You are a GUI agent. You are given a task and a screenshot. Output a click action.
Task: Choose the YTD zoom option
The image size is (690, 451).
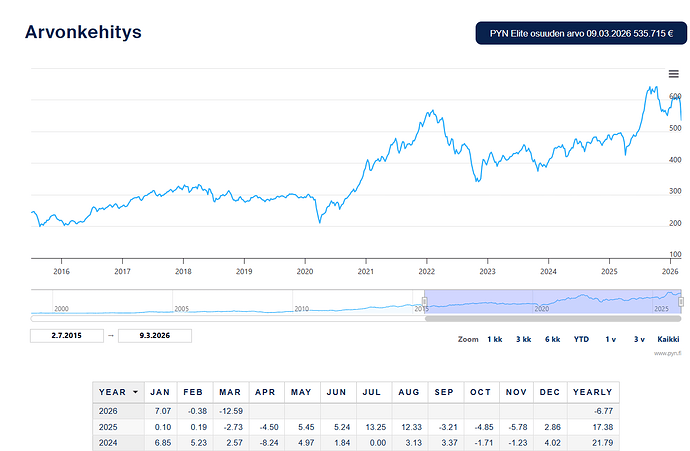point(581,340)
